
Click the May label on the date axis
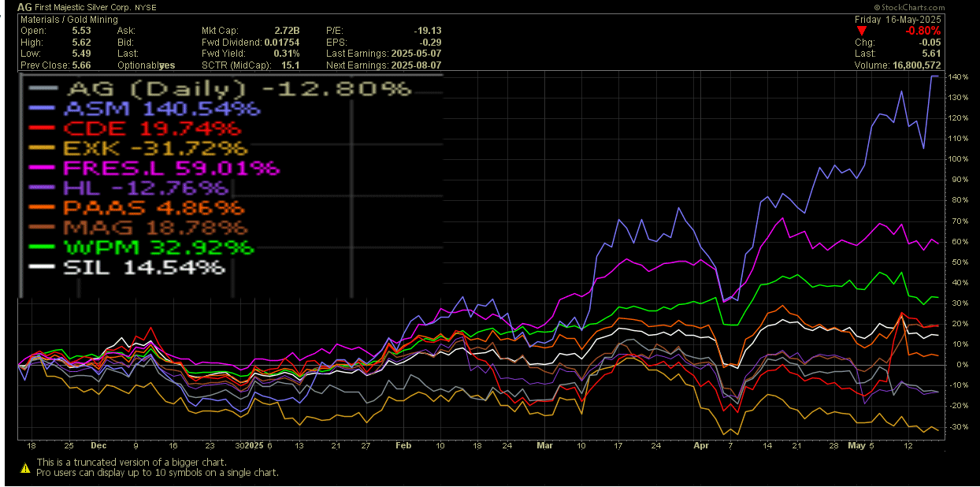click(856, 445)
